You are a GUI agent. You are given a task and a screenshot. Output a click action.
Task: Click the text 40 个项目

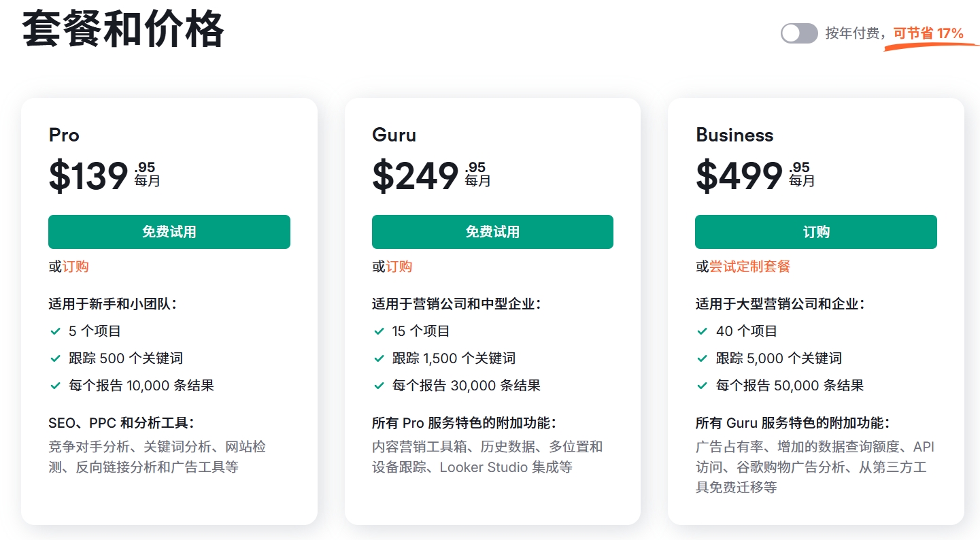(x=747, y=331)
